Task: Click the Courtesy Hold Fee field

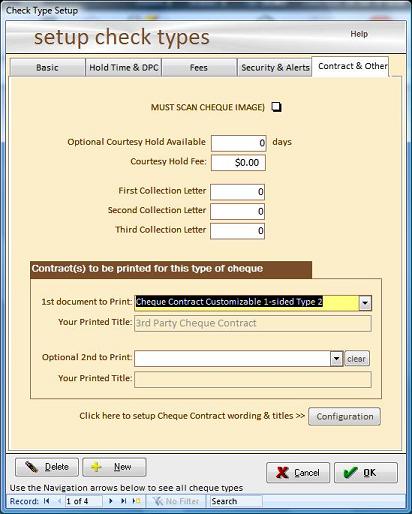Action: click(x=238, y=163)
